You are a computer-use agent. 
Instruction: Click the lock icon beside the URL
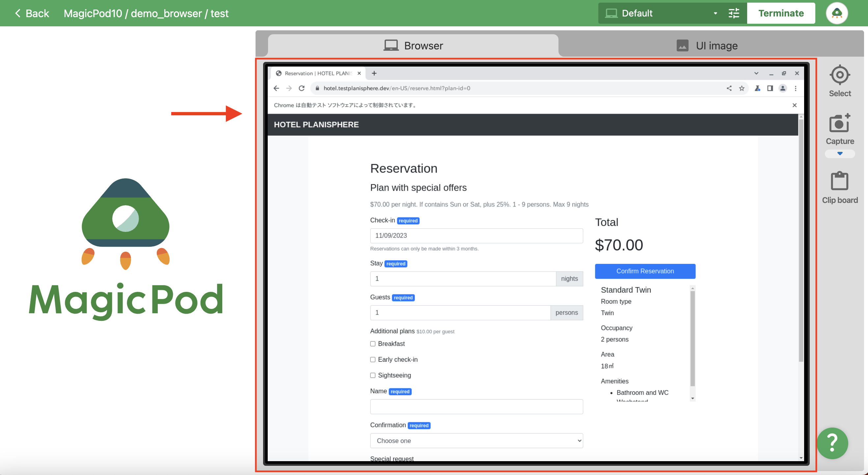317,88
